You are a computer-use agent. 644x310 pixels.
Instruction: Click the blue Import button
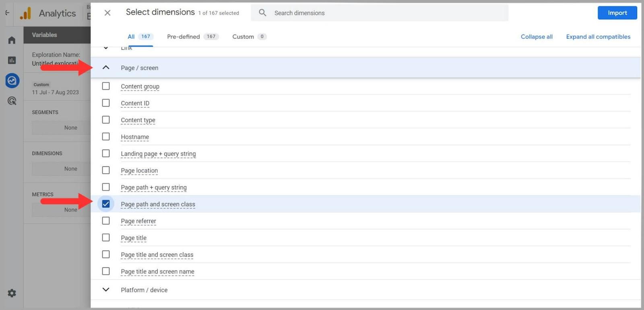tap(617, 13)
